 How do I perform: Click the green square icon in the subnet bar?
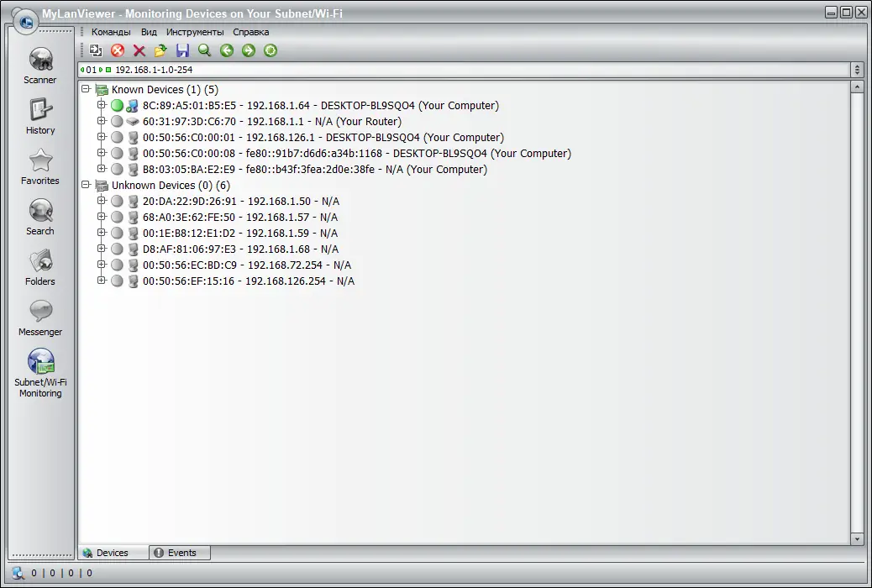[x=108, y=70]
